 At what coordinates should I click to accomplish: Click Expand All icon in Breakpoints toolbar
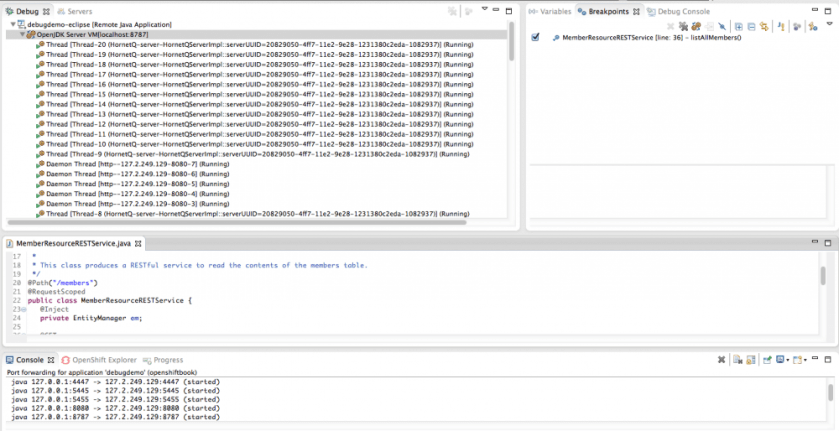pos(739,26)
